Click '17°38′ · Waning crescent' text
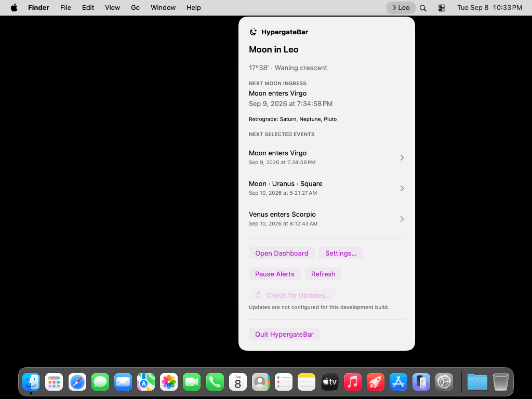532x399 pixels. tap(288, 68)
